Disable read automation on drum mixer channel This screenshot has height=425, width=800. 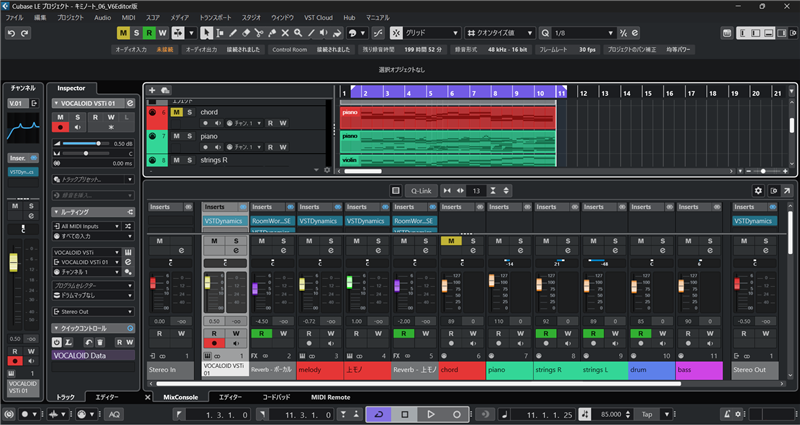(x=640, y=334)
